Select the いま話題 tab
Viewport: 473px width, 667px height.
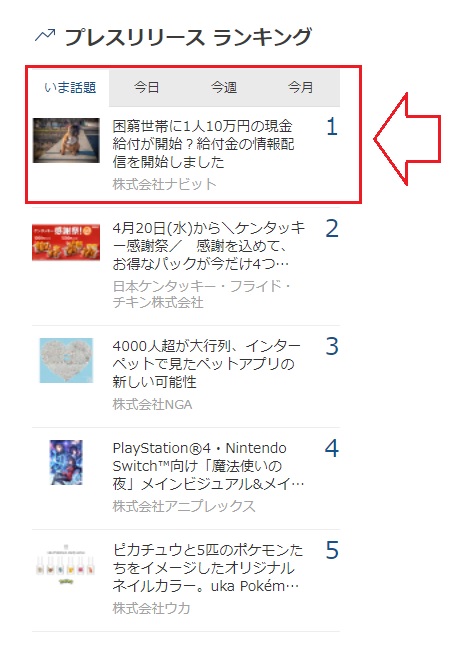[x=70, y=88]
